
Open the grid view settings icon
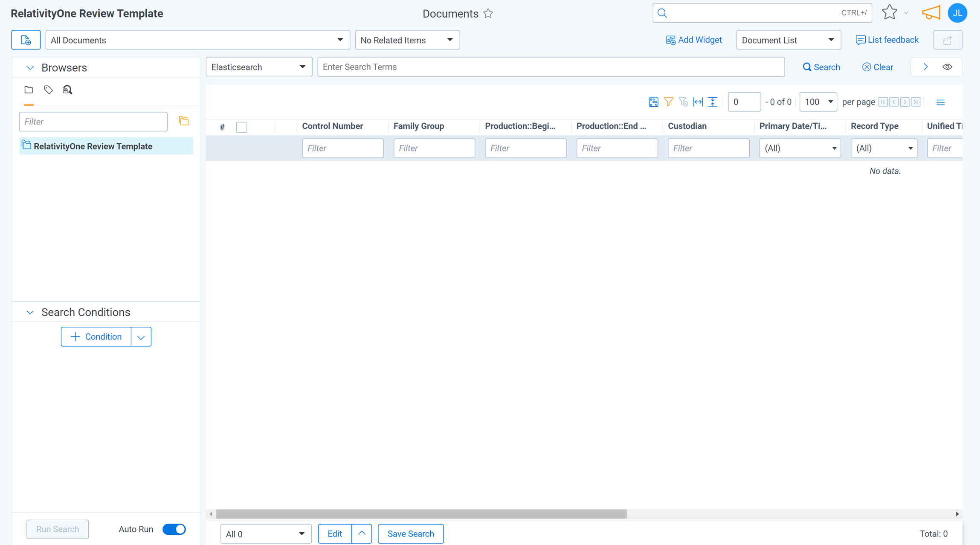[x=653, y=102]
